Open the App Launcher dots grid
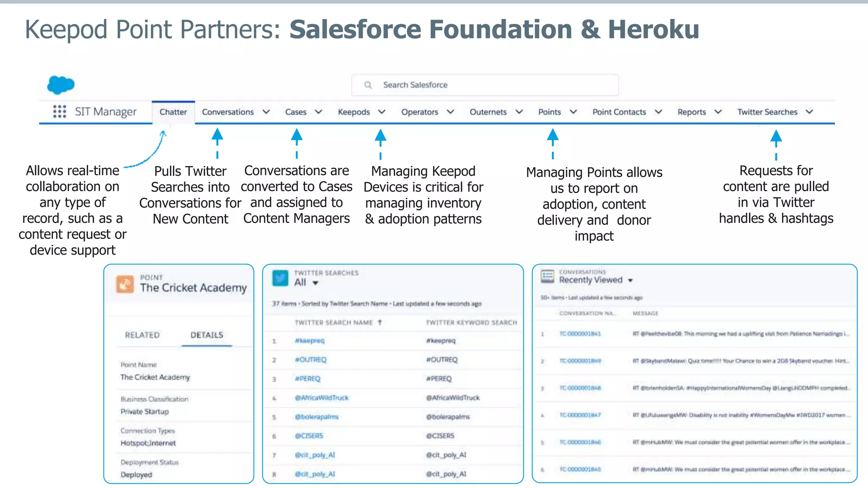 [x=60, y=111]
